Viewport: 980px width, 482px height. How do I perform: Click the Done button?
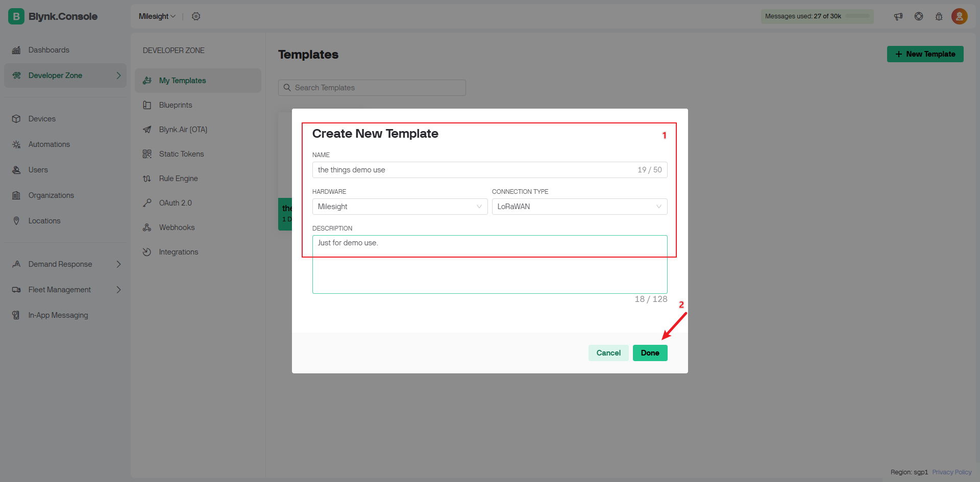click(x=650, y=353)
